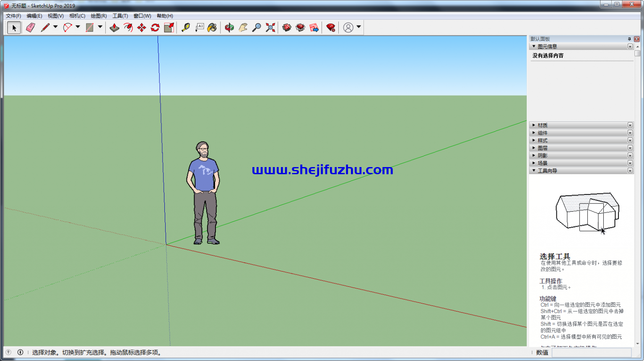
Task: Expand the 样式 panel
Action: pyautogui.click(x=534, y=140)
